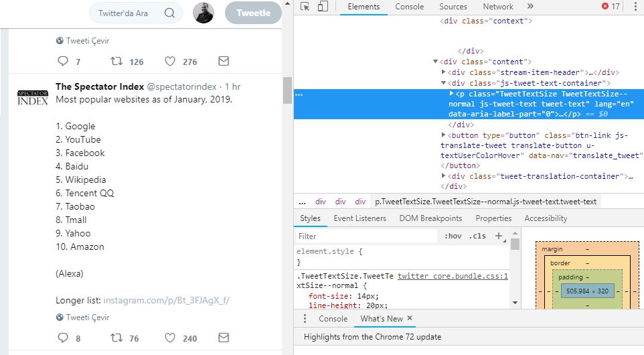Open The Spectator Index logo avatar
The height and width of the screenshot is (355, 644).
[x=33, y=98]
